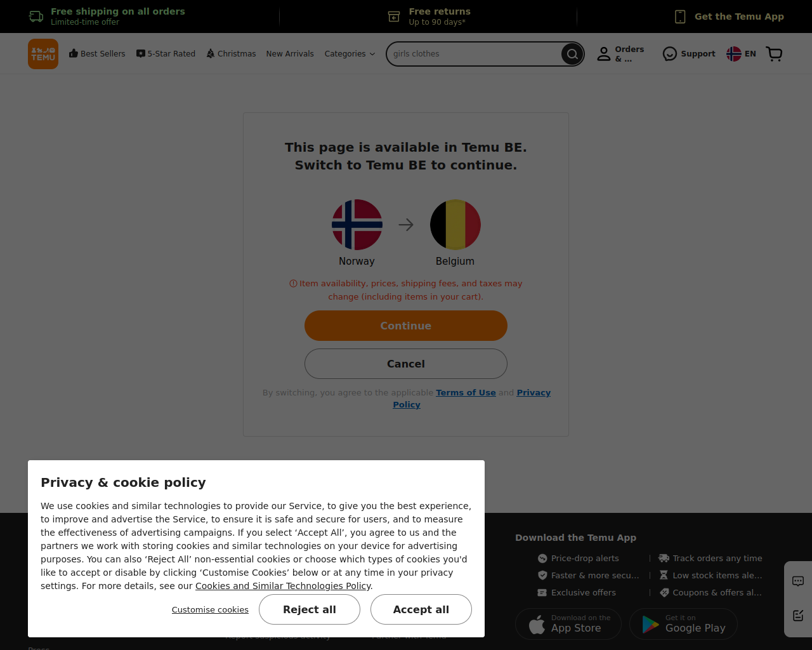Click the Temu logo icon
This screenshot has height=650, width=812.
[43, 54]
